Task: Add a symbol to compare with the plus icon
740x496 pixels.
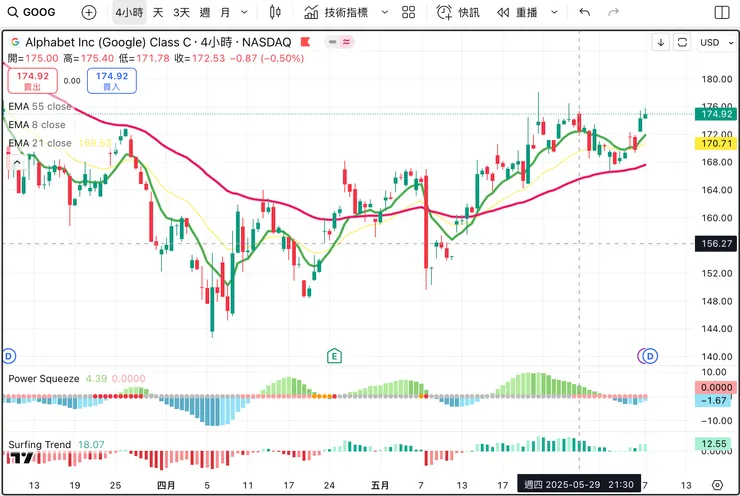Action: click(x=89, y=12)
